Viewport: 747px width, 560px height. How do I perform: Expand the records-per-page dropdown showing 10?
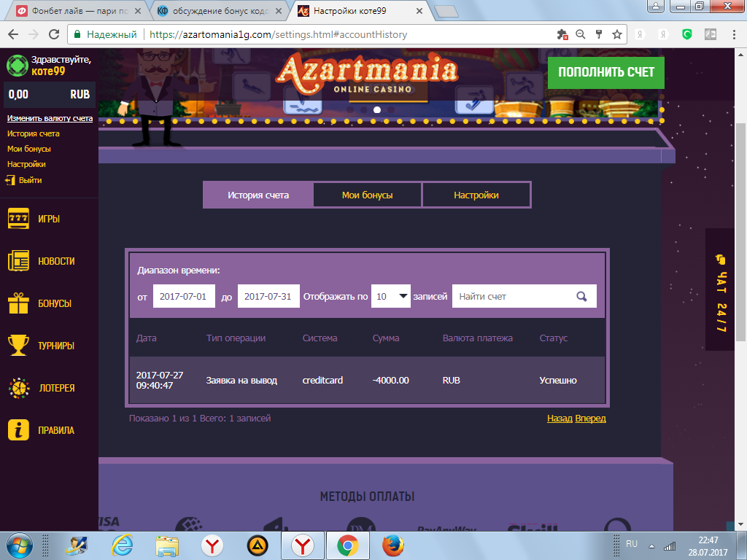pos(391,296)
